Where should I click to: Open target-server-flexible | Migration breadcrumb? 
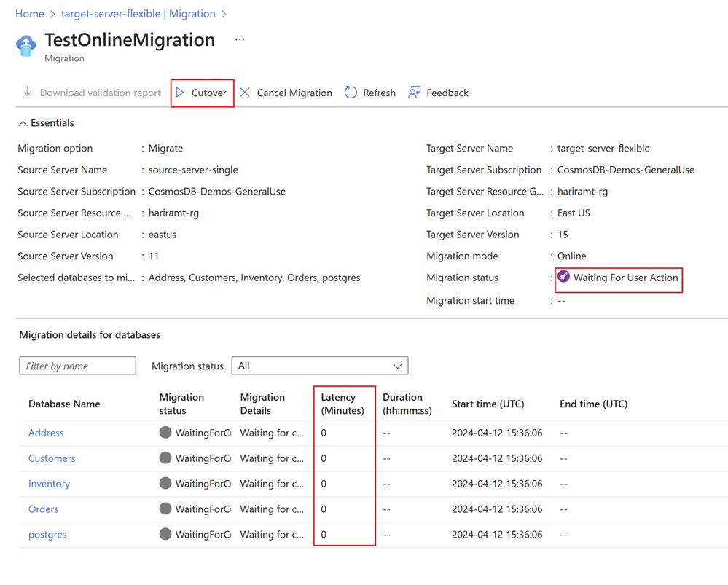click(138, 14)
